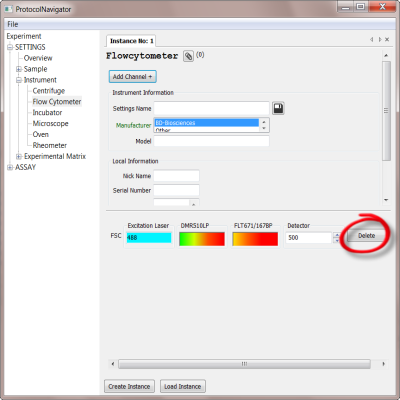Increase the Detector value with up arrow

click(337, 235)
